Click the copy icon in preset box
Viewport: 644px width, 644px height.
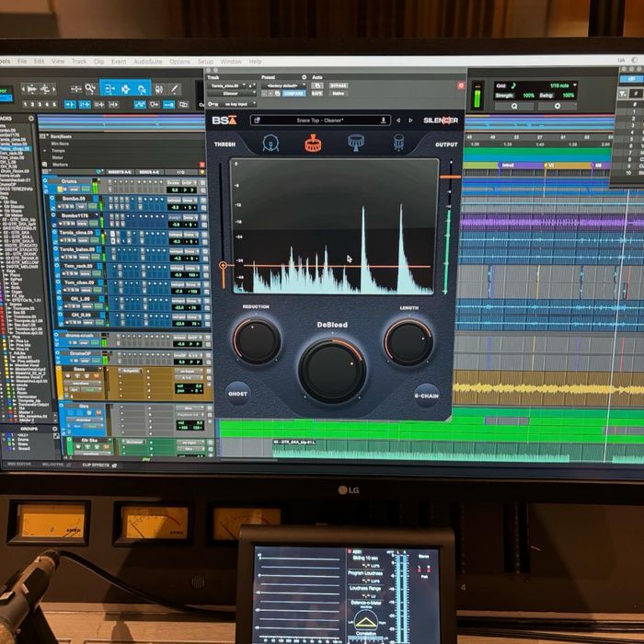pos(257,121)
